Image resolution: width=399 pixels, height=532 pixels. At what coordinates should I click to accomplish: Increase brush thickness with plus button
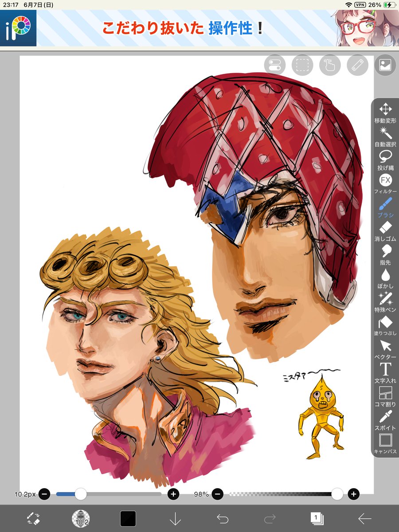tap(173, 494)
